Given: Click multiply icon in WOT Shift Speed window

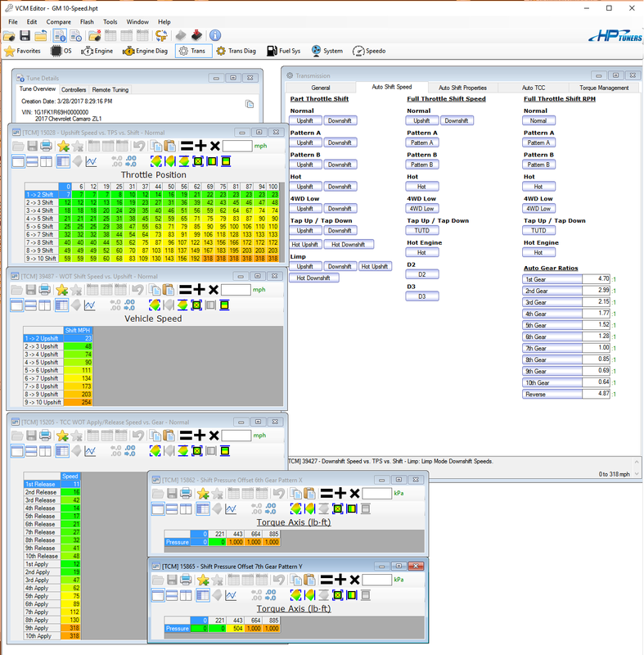Looking at the screenshot, I should tap(214, 290).
